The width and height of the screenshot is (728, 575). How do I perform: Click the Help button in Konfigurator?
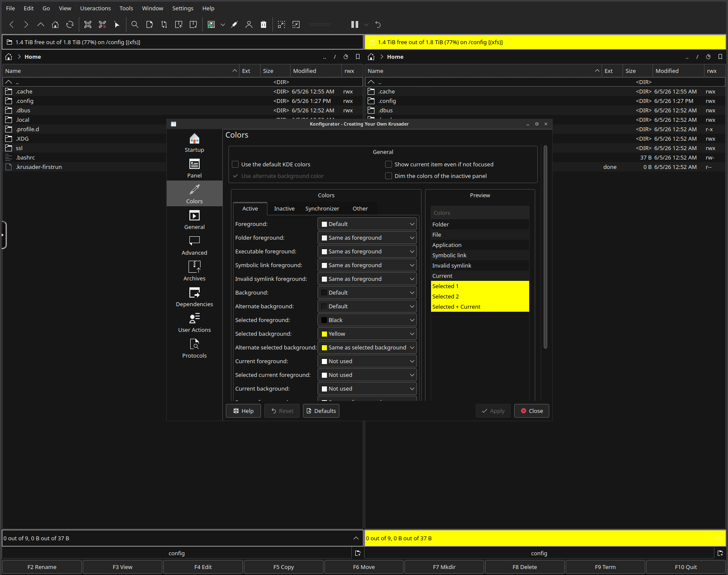click(243, 411)
